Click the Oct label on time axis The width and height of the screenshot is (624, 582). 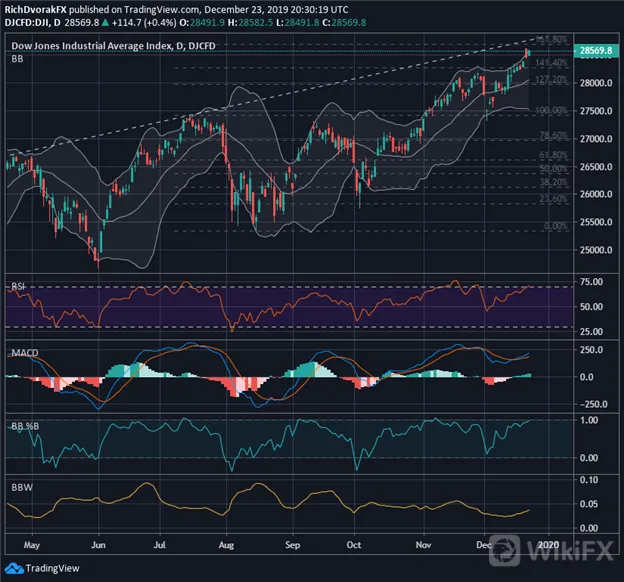pos(354,545)
